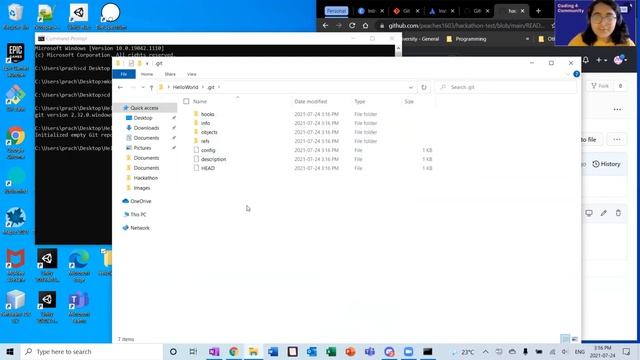This screenshot has width=640, height=360.
Task: Expand the address bar history dropdown
Action: click(x=411, y=87)
